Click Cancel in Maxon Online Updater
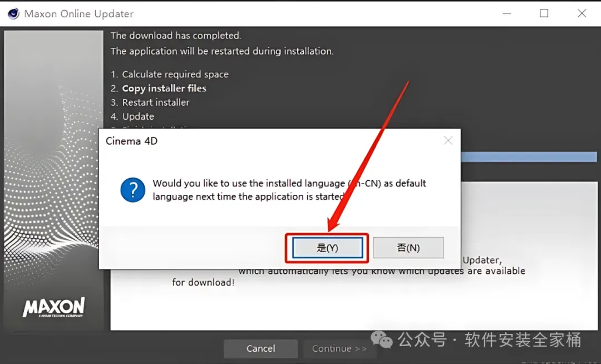The width and height of the screenshot is (601, 364). point(260,348)
